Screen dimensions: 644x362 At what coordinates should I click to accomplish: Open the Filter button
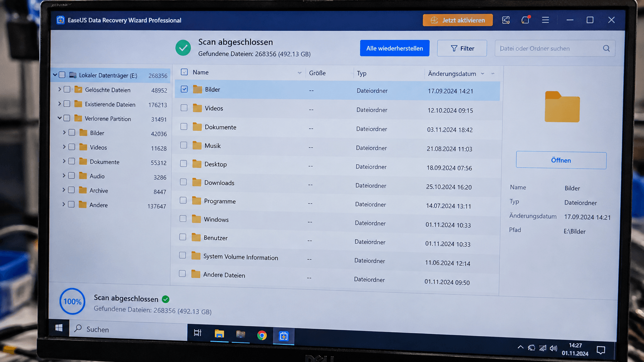tap(462, 48)
